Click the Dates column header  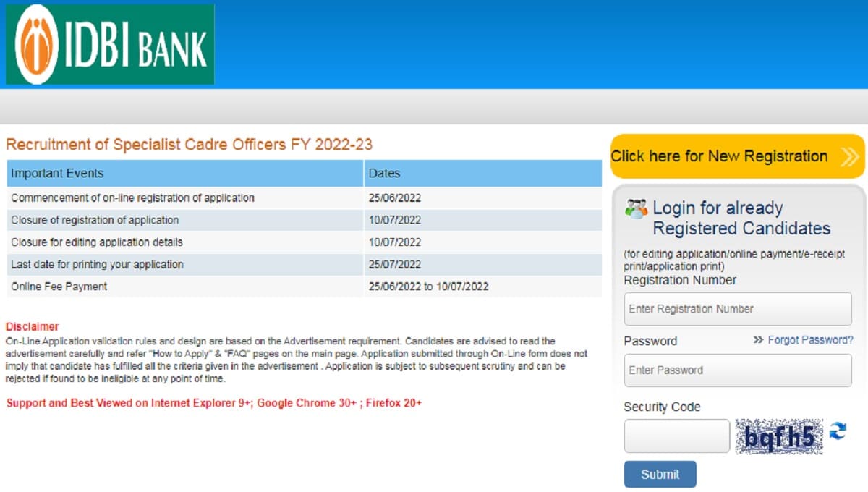(384, 174)
